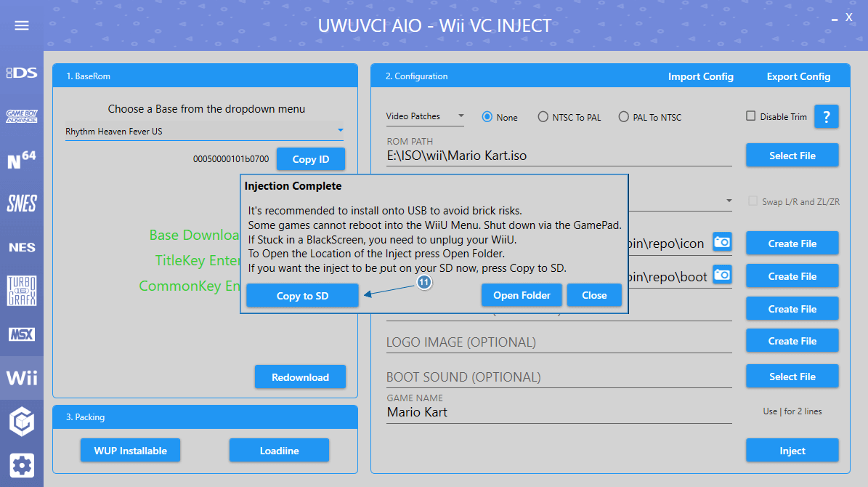Click the Copy ID button

pyautogui.click(x=311, y=160)
